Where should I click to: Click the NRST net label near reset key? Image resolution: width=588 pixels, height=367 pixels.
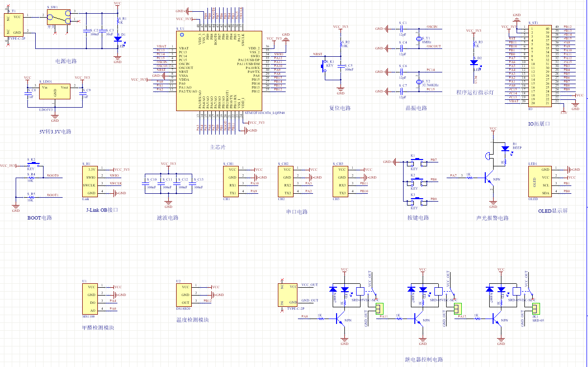(x=318, y=54)
